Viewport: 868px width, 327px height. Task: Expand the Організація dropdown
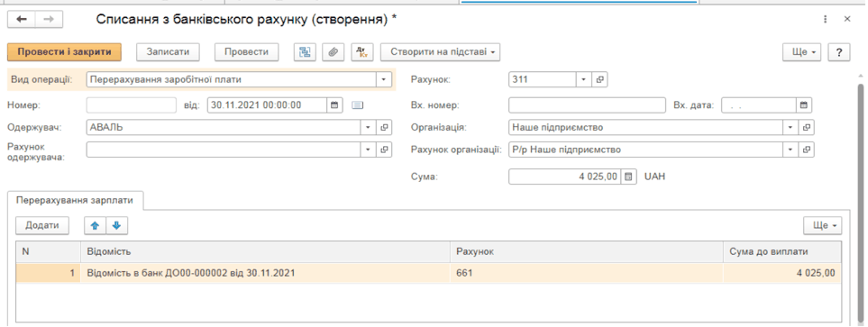(791, 127)
